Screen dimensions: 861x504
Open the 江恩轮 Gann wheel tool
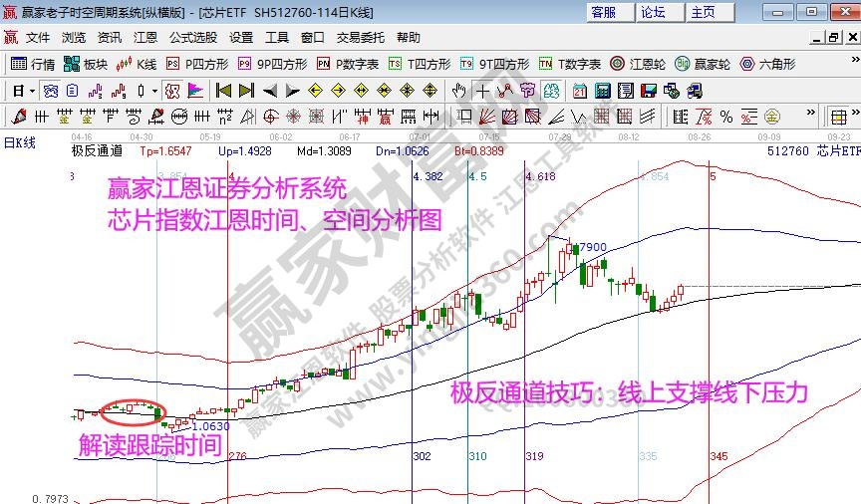tap(639, 64)
